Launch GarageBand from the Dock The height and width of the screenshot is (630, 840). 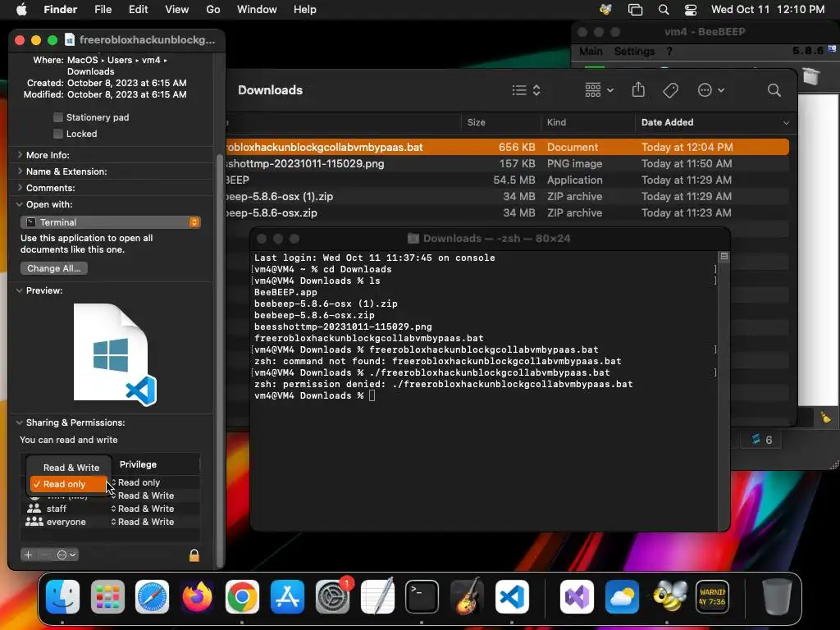(x=467, y=597)
